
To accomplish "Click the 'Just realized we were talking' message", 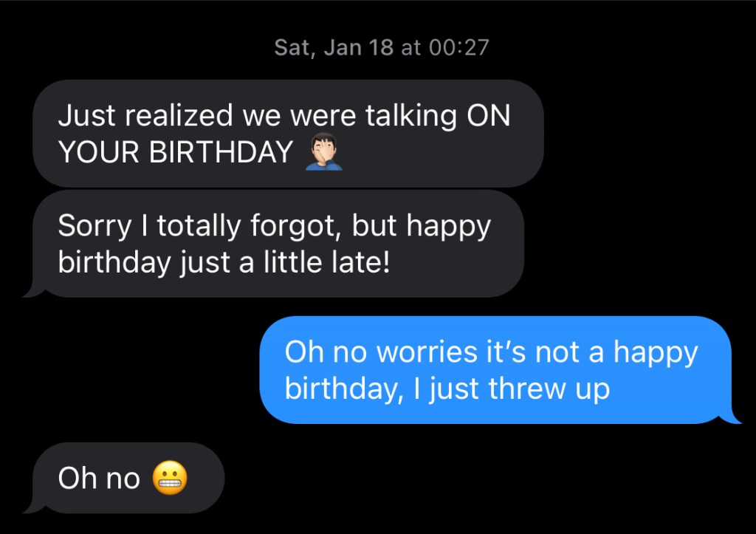I will (288, 115).
